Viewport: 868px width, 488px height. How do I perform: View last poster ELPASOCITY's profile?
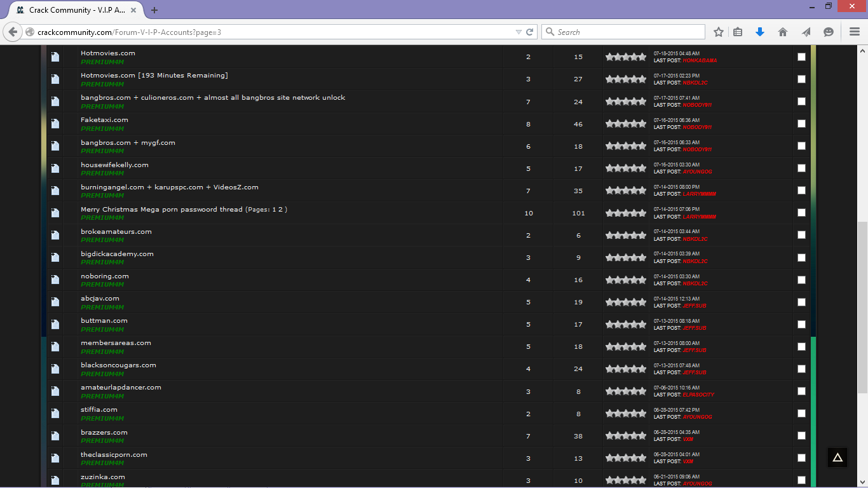[698, 395]
